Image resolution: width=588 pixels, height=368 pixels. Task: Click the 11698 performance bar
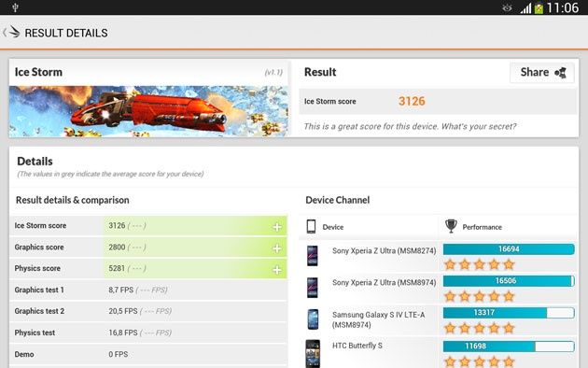pyautogui.click(x=509, y=347)
